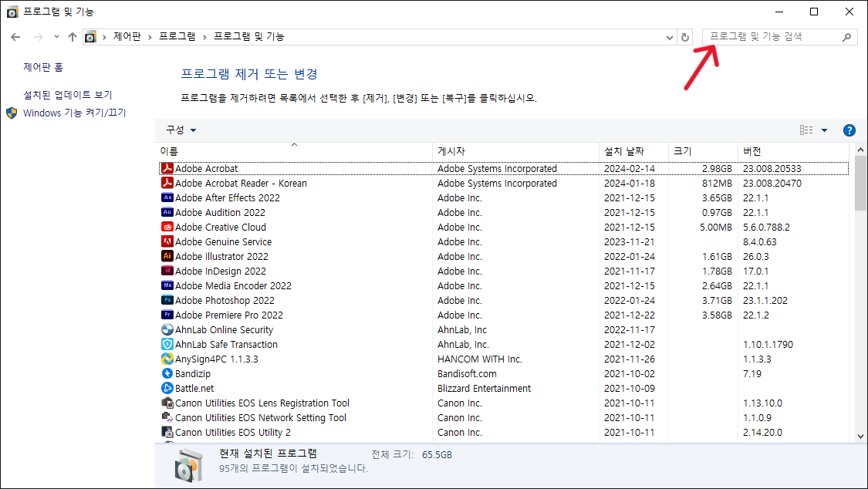Select the Bandizip program icon
The height and width of the screenshot is (489, 868).
167,373
